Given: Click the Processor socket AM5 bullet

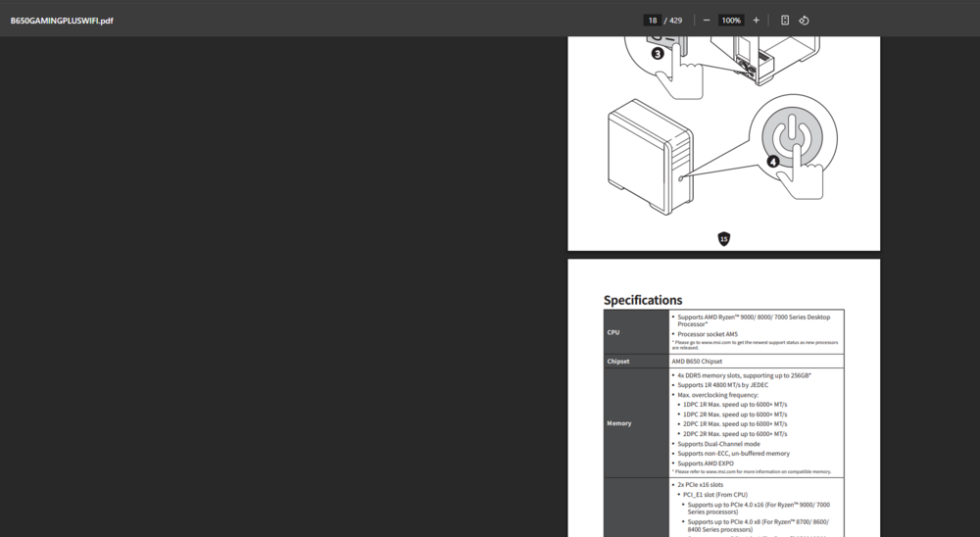Looking at the screenshot, I should pos(708,334).
